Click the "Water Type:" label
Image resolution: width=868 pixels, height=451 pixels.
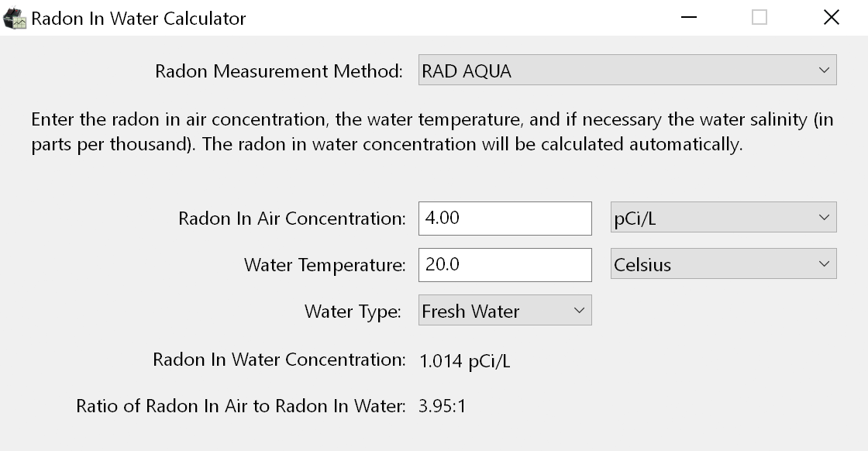click(x=353, y=312)
